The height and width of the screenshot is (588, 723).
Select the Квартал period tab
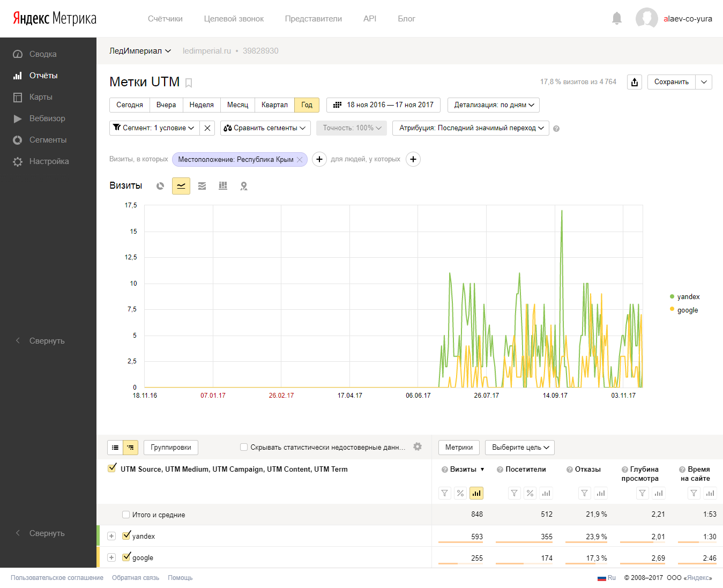pyautogui.click(x=274, y=105)
